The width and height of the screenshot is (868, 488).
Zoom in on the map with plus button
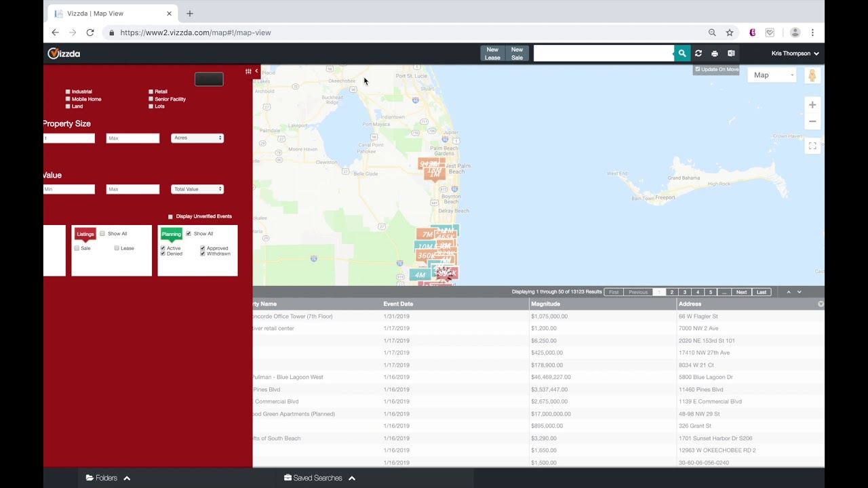click(812, 105)
